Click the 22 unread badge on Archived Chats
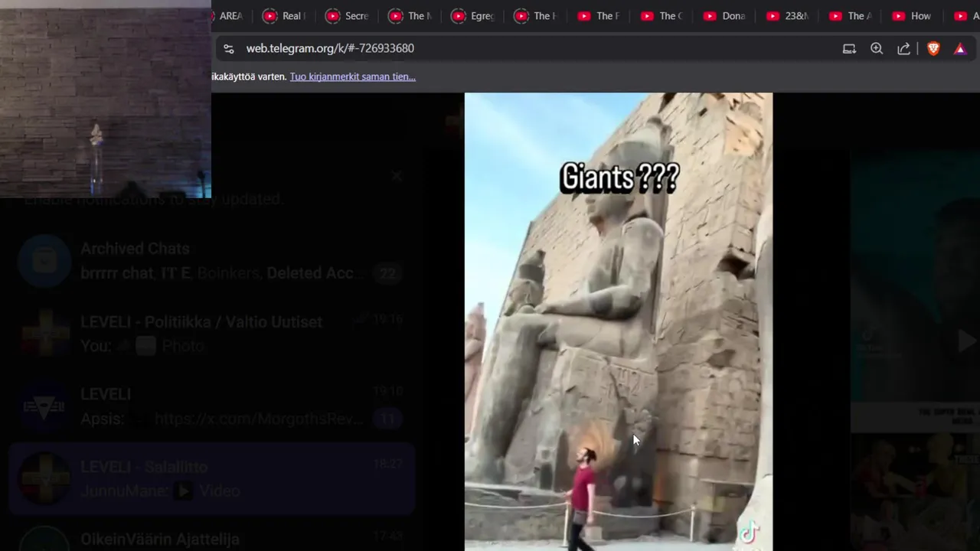Image resolution: width=980 pixels, height=551 pixels. click(387, 273)
